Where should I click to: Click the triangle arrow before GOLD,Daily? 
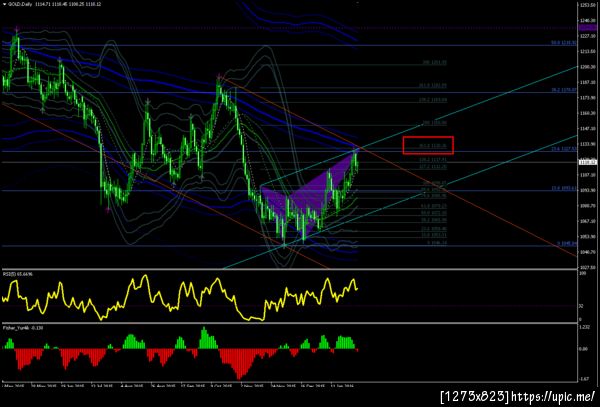pyautogui.click(x=4, y=4)
